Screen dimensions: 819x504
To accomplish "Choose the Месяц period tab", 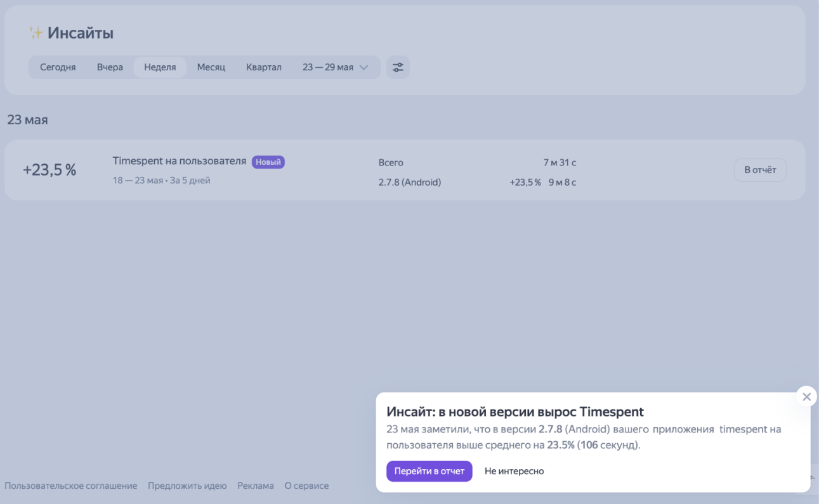I will [211, 67].
